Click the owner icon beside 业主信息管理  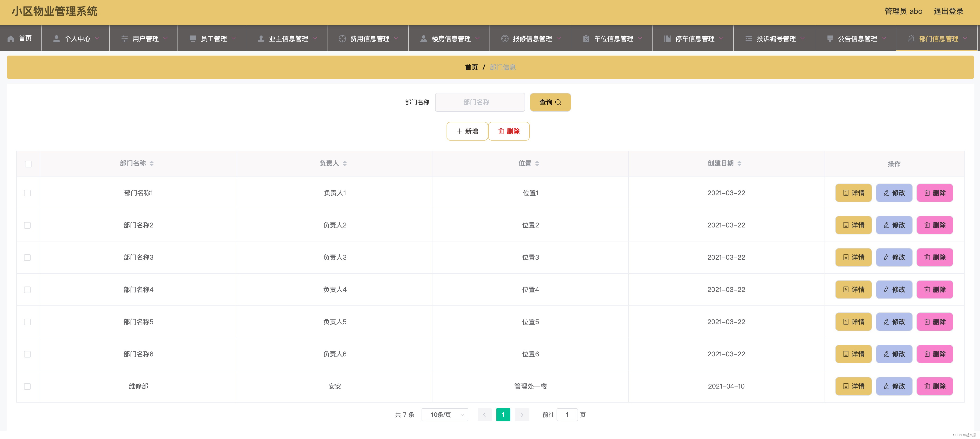(261, 39)
